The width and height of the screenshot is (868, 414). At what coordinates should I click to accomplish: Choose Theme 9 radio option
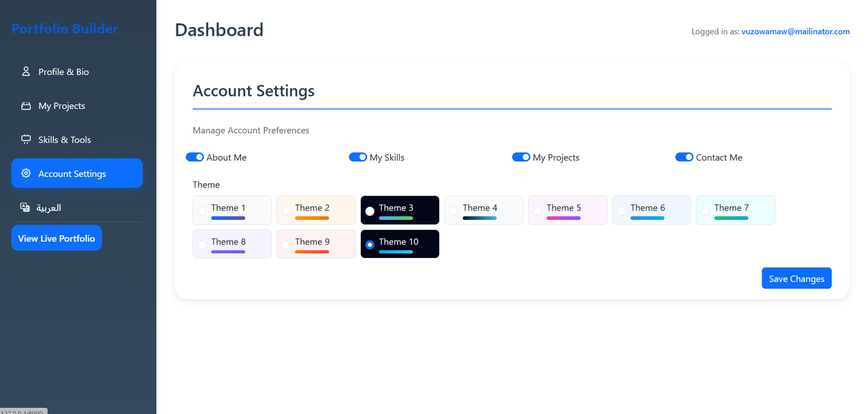pos(286,245)
